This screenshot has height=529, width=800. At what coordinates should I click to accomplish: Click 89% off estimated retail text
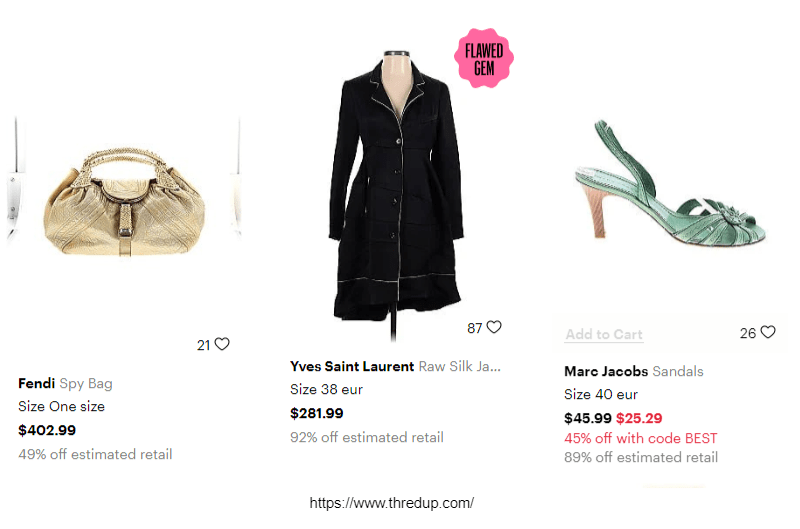(641, 457)
